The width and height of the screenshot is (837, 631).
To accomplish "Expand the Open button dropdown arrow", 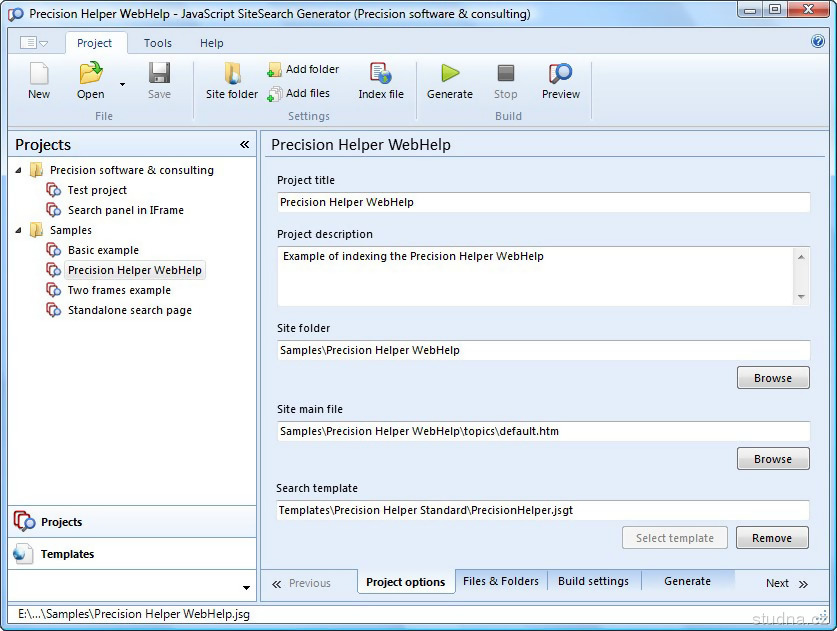I will tap(123, 85).
